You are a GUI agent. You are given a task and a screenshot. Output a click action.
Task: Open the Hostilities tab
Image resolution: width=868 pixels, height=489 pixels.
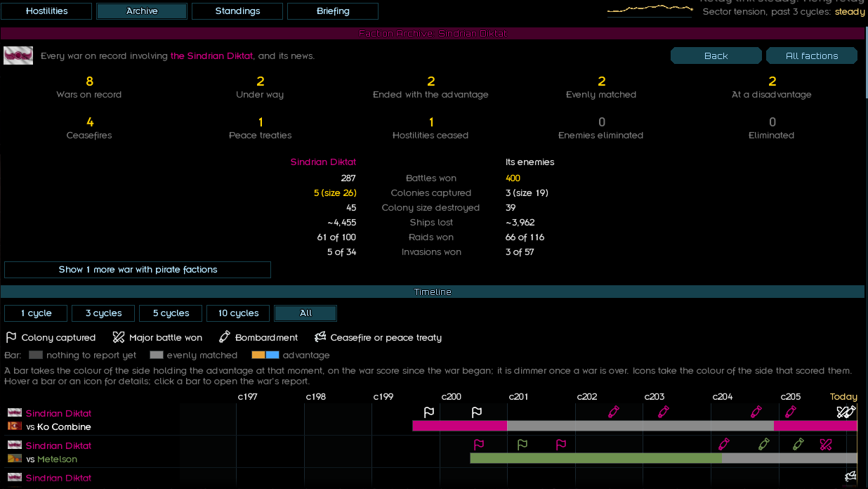[47, 11]
